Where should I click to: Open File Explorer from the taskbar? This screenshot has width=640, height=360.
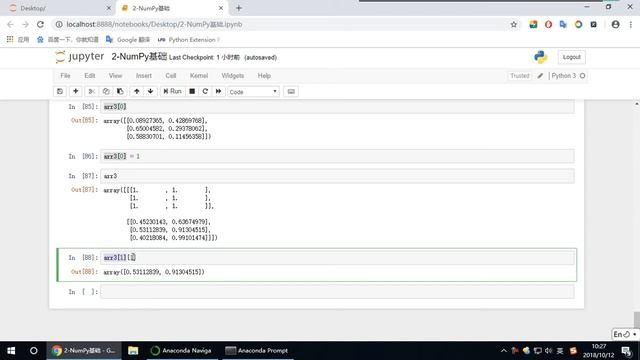click(133, 351)
